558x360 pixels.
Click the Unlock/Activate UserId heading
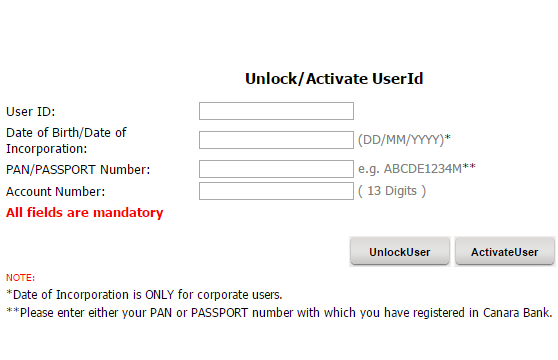click(334, 79)
